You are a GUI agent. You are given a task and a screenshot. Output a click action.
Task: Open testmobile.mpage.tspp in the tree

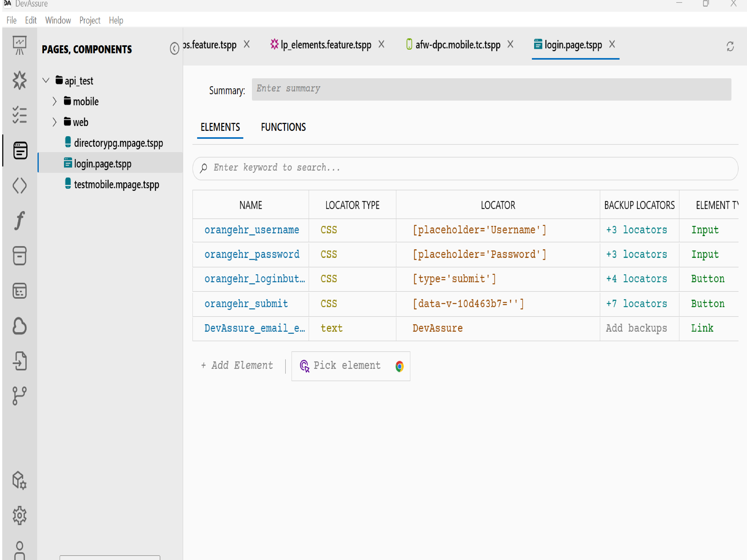pos(116,185)
